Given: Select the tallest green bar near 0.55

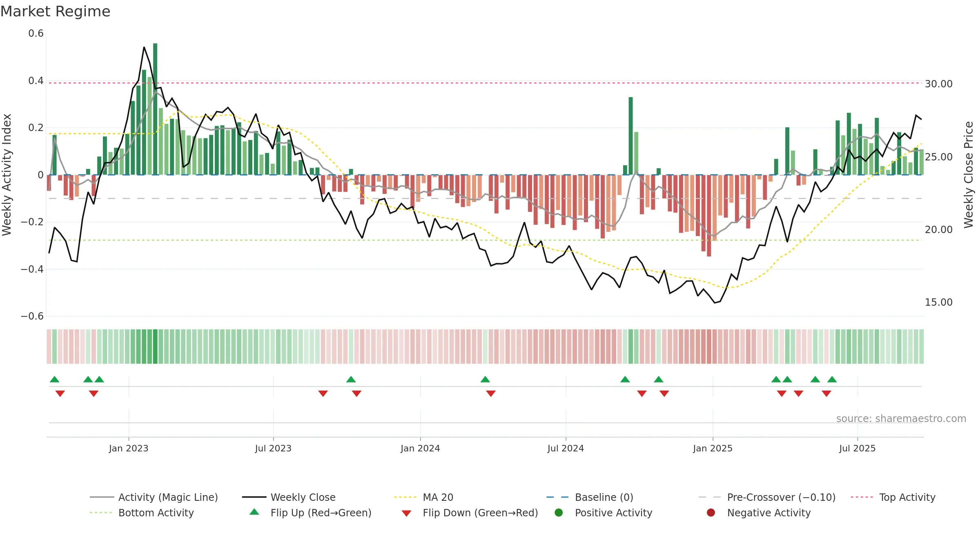Looking at the screenshot, I should [155, 109].
